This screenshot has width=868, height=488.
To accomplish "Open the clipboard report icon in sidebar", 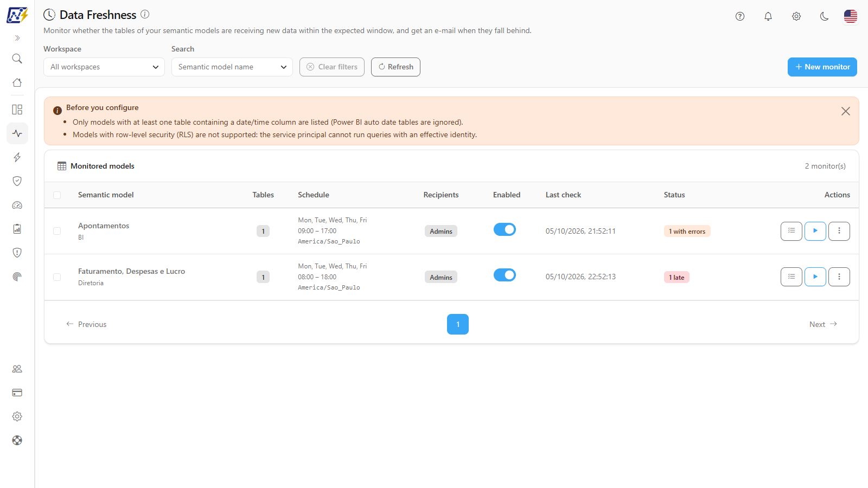I will (17, 229).
